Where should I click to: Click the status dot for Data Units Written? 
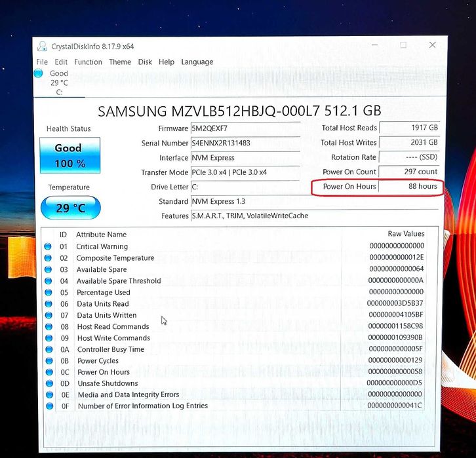coord(49,315)
